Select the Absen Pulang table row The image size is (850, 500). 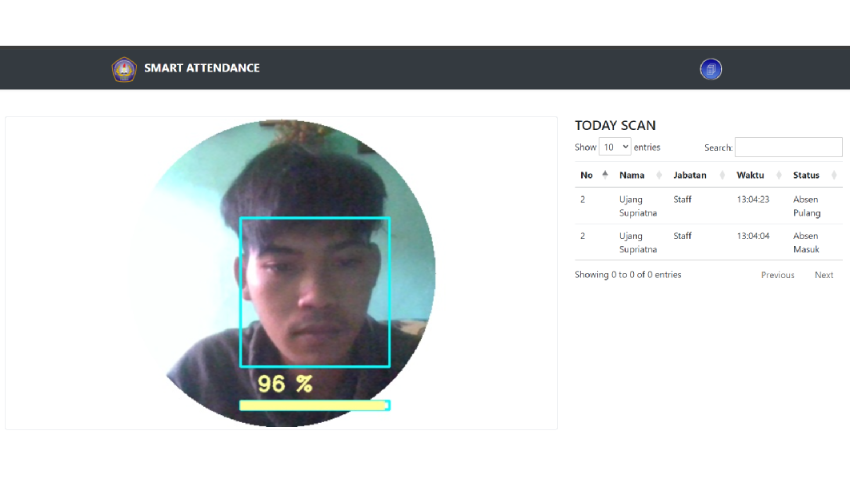[x=708, y=206]
